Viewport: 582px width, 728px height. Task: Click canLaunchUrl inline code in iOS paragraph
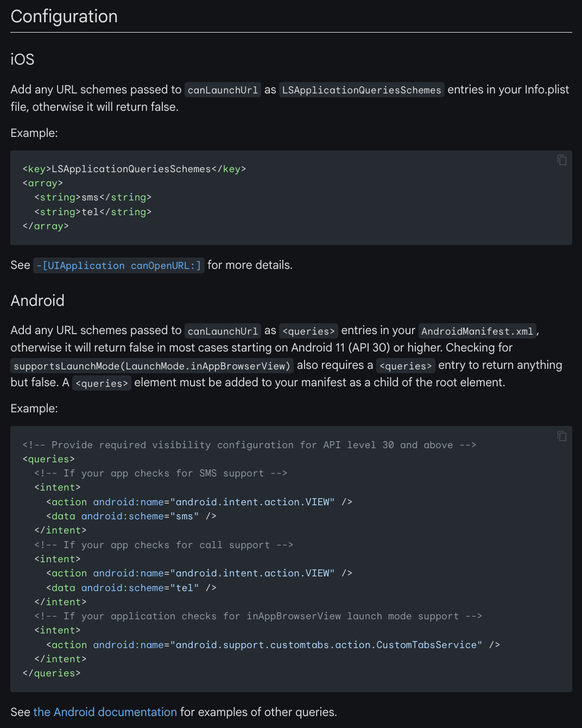coord(223,90)
